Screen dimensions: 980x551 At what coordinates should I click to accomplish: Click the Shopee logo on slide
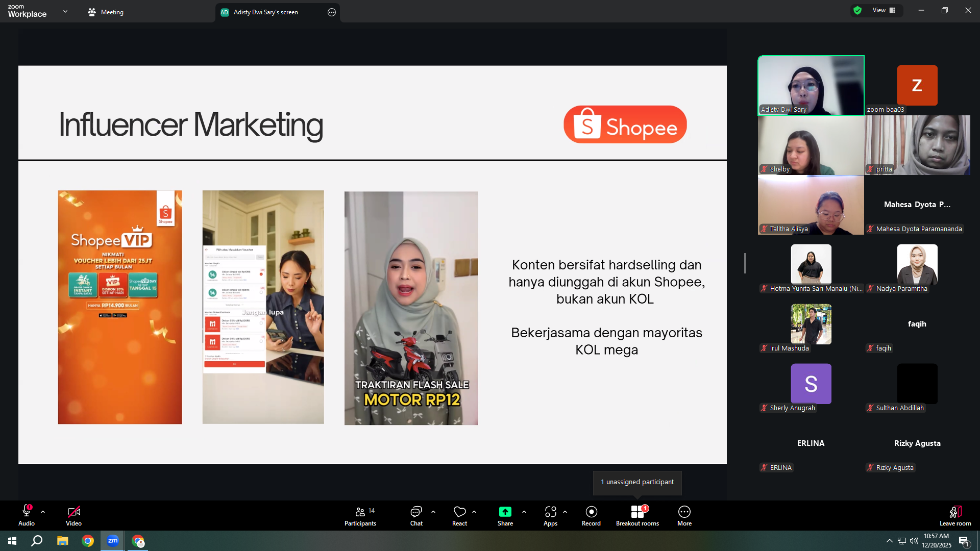tap(625, 124)
